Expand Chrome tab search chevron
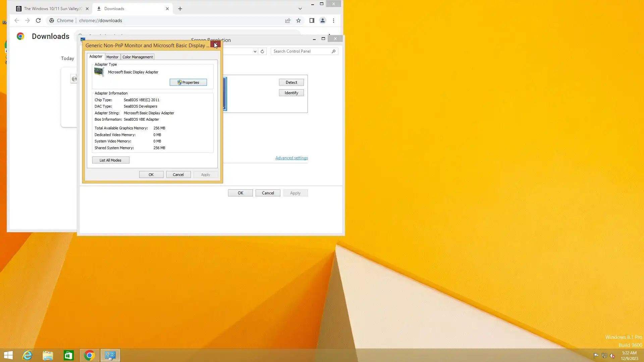The height and width of the screenshot is (362, 644). (300, 9)
